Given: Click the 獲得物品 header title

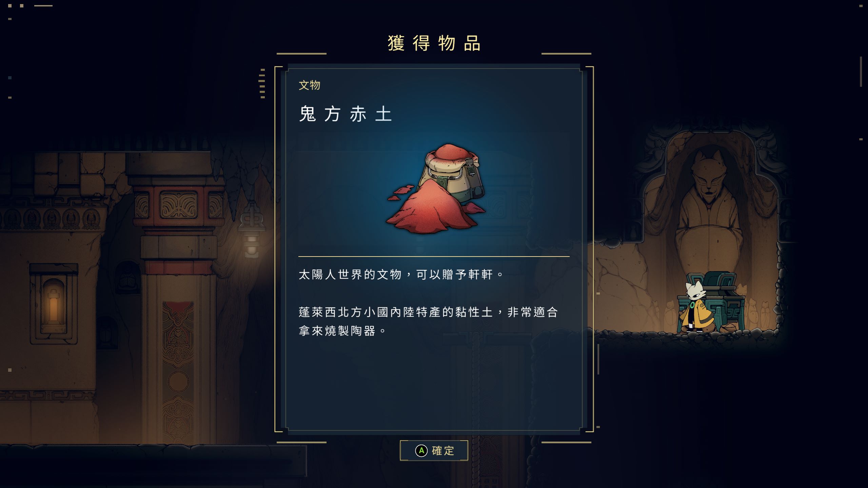Looking at the screenshot, I should 434,43.
